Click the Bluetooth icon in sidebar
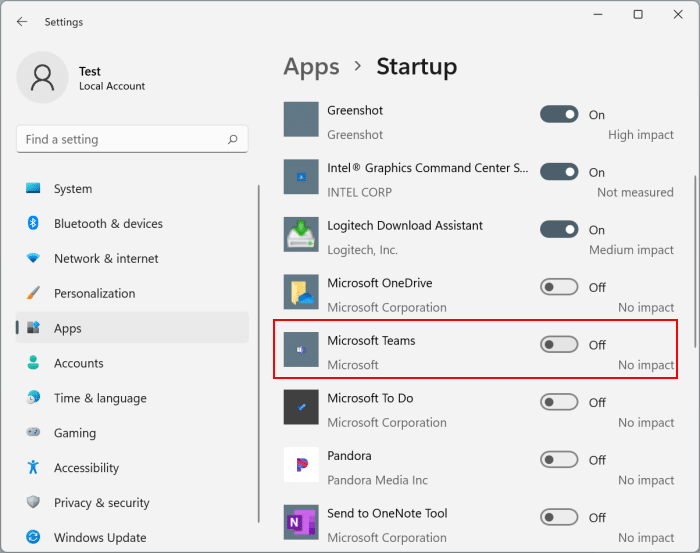Image resolution: width=700 pixels, height=553 pixels. pyautogui.click(x=33, y=223)
